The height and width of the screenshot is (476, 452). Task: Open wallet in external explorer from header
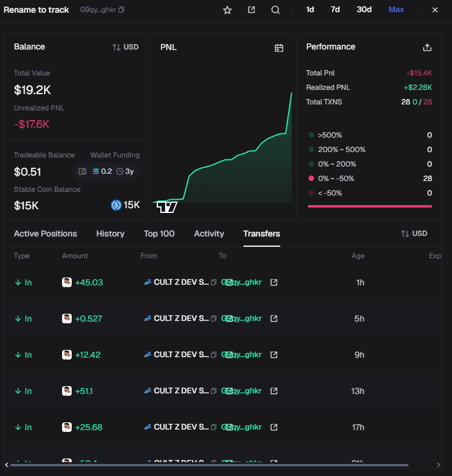pyautogui.click(x=251, y=10)
